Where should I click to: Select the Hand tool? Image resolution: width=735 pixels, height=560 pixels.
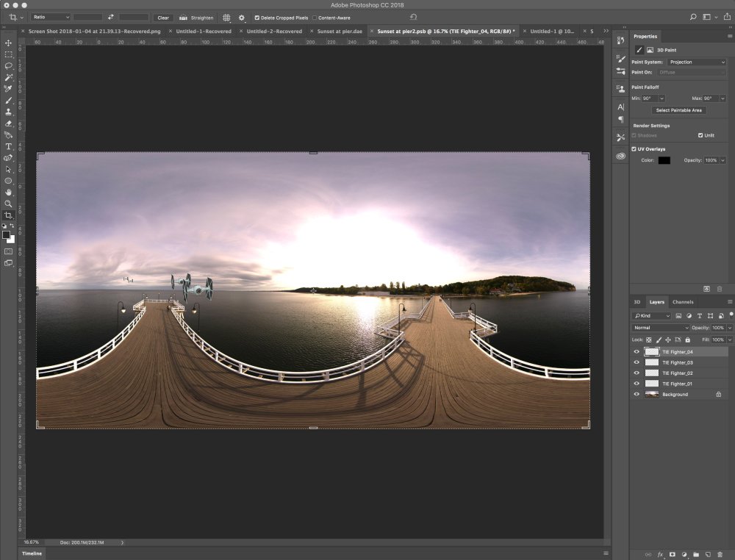pos(8,192)
